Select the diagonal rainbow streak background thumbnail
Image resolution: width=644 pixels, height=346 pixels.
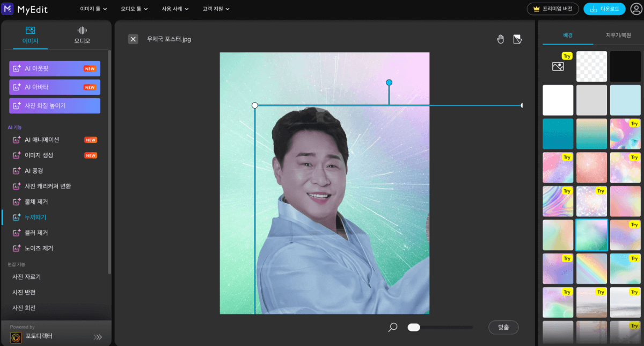592,269
